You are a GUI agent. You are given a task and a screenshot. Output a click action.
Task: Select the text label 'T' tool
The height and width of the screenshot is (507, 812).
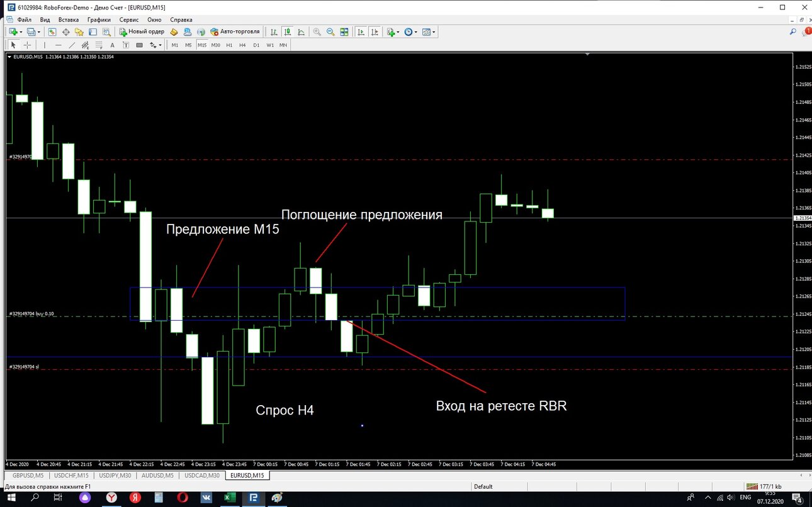point(126,45)
